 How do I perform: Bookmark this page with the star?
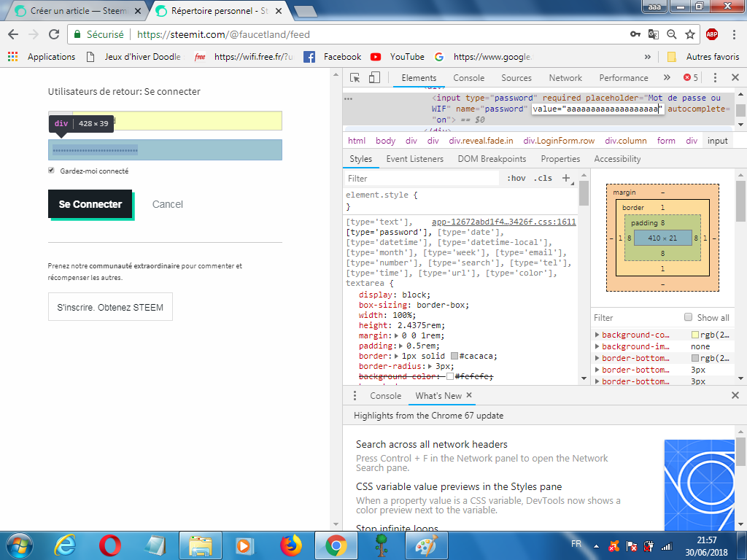(x=689, y=34)
